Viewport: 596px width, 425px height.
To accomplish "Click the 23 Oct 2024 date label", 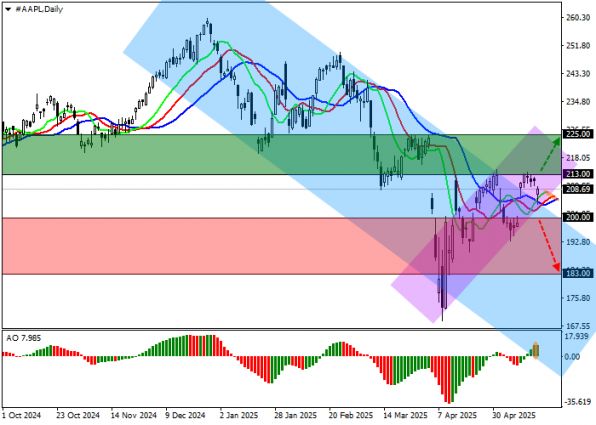I will pos(78,415).
